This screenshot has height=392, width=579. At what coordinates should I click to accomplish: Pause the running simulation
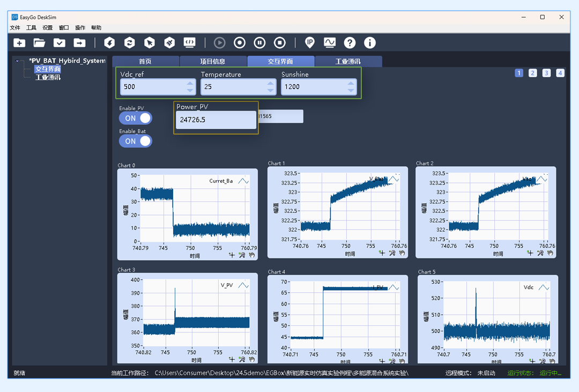(x=259, y=43)
